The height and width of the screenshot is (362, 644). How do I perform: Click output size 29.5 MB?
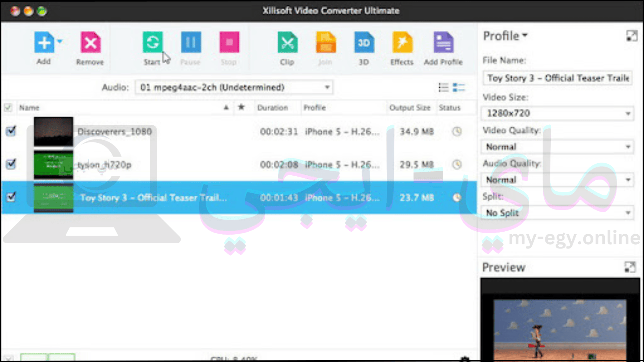click(x=417, y=165)
